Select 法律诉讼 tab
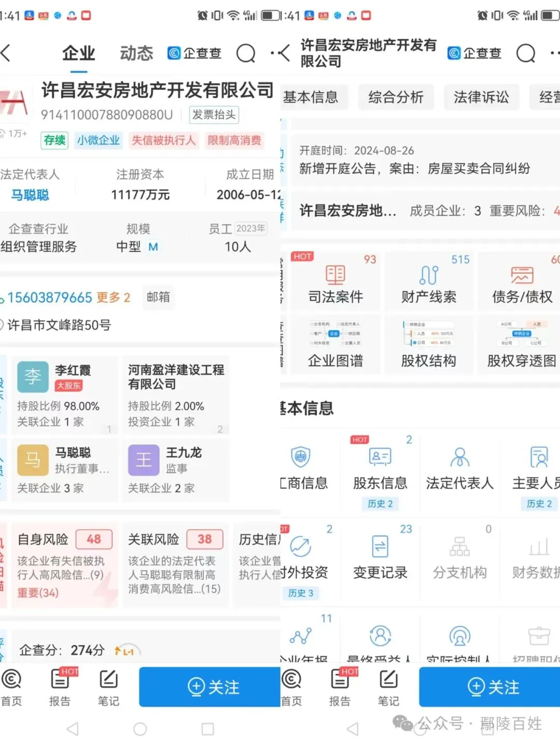Screen dimensions: 560x746 click(x=481, y=97)
